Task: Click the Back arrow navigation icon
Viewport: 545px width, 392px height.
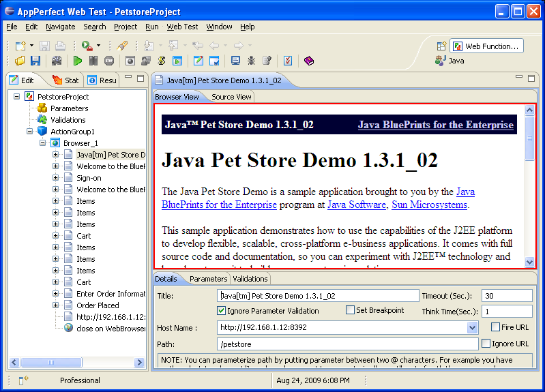Action: click(x=214, y=46)
